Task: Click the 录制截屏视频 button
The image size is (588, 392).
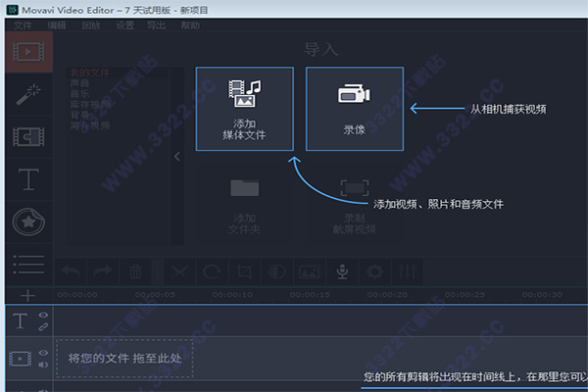Action: coord(355,205)
